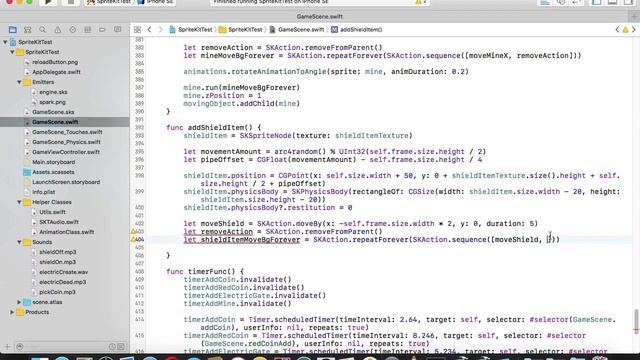Open engine.sks emitter file
Viewport: 640px width, 360px height.
(53, 92)
